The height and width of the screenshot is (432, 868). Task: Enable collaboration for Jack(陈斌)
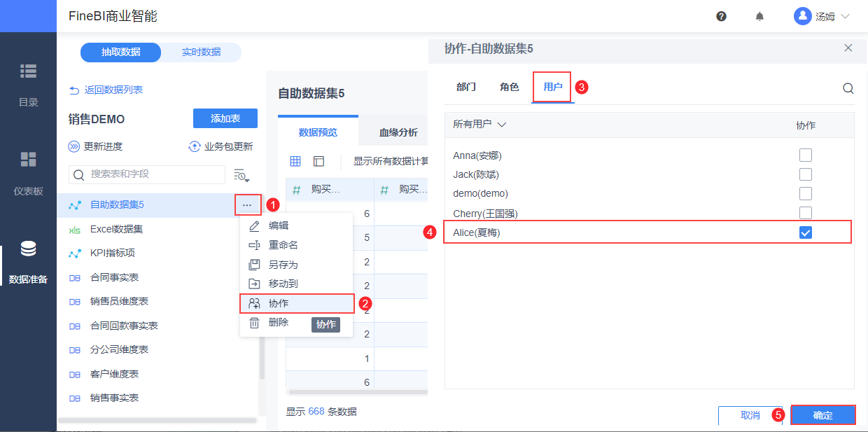[806, 174]
